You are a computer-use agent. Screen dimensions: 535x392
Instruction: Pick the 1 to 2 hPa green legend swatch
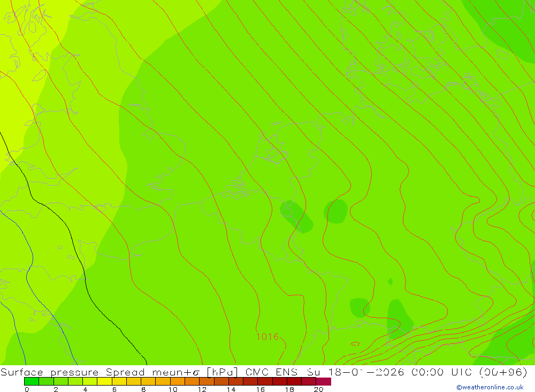46,381
